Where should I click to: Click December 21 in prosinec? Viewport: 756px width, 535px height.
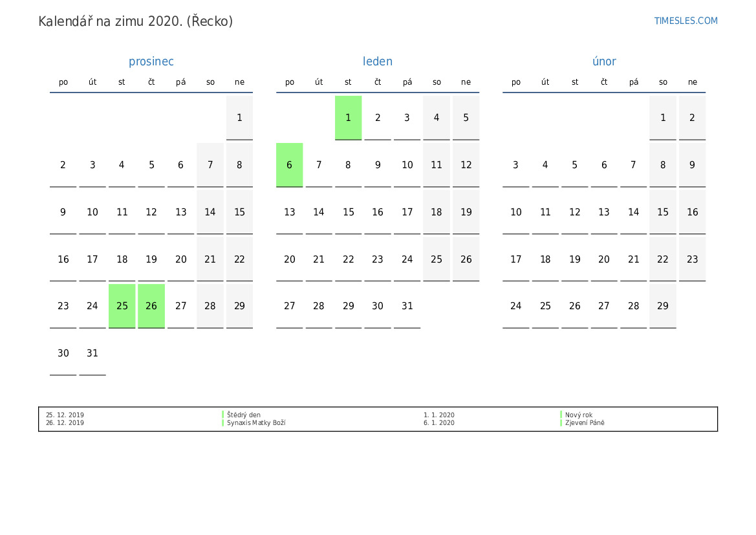210,259
